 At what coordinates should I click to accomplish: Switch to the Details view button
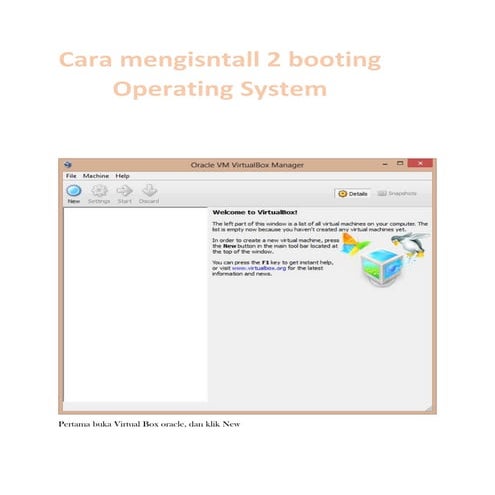353,194
